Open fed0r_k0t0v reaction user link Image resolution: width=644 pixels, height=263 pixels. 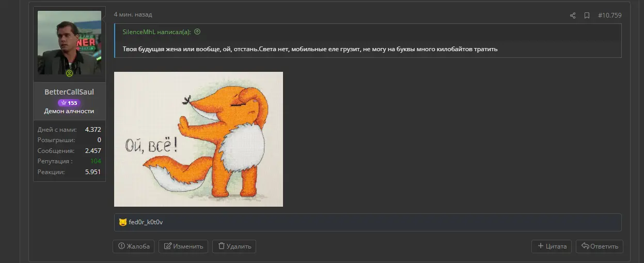(146, 222)
